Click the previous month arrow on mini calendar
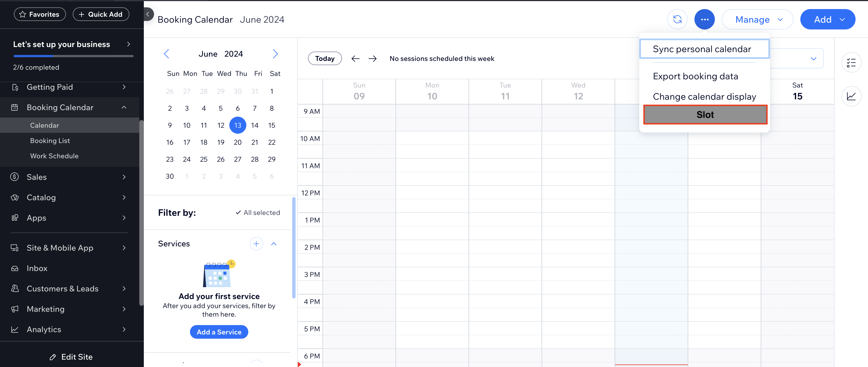Screen dimensions: 868x367 point(167,54)
